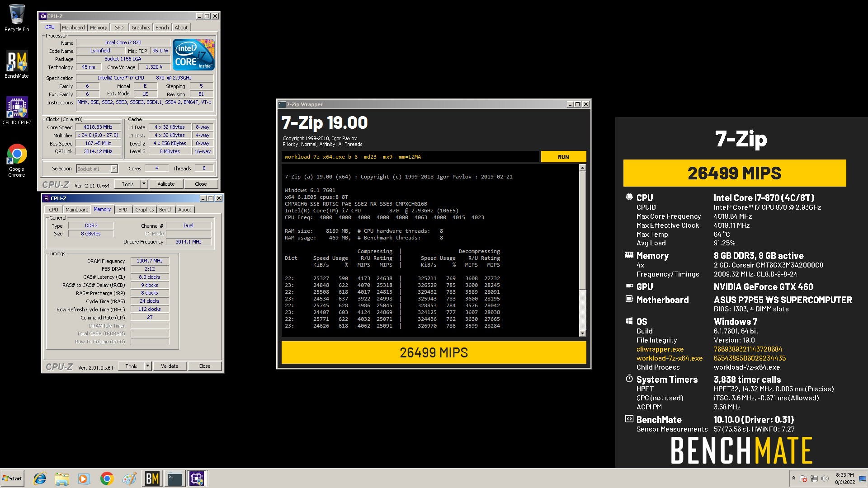This screenshot has width=868, height=488.
Task: Click the Chrome icon in the taskbar
Action: pyautogui.click(x=107, y=479)
